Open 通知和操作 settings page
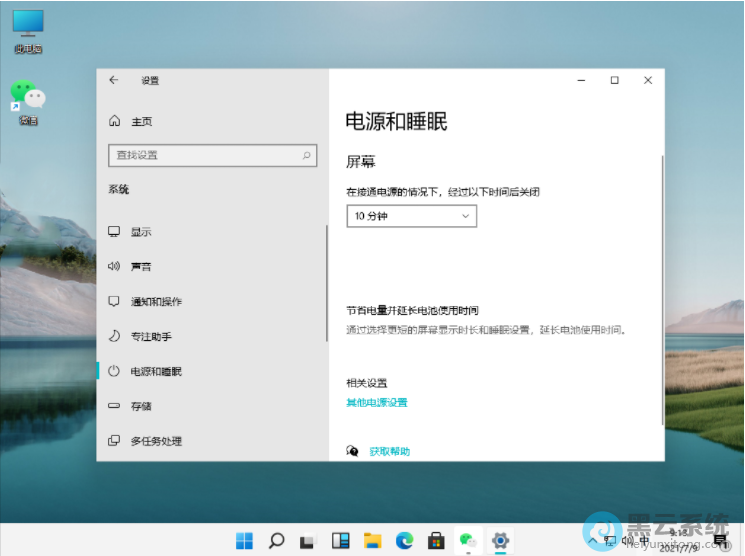This screenshot has width=745, height=556. tap(156, 302)
